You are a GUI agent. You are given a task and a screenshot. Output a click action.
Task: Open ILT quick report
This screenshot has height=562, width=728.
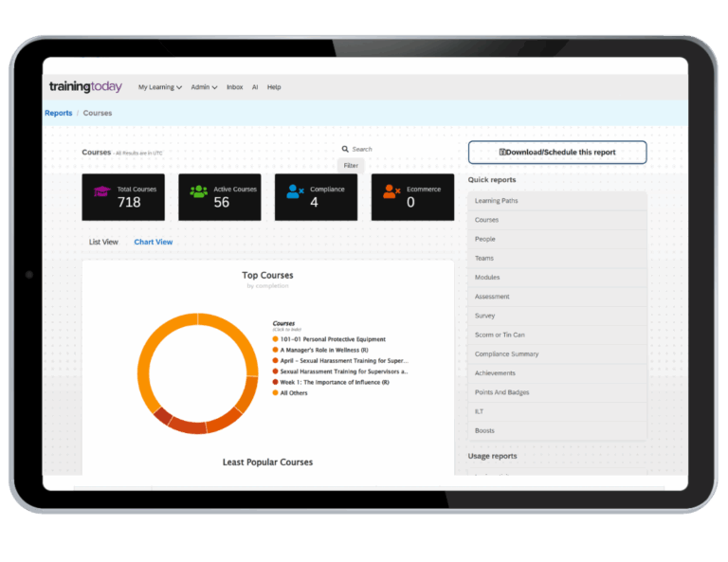(557, 411)
